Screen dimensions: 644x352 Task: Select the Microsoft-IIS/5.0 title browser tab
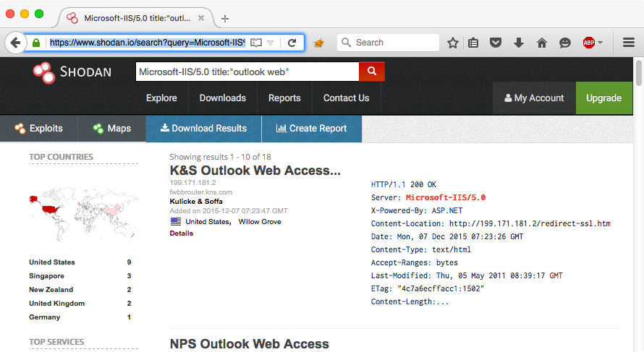(137, 18)
